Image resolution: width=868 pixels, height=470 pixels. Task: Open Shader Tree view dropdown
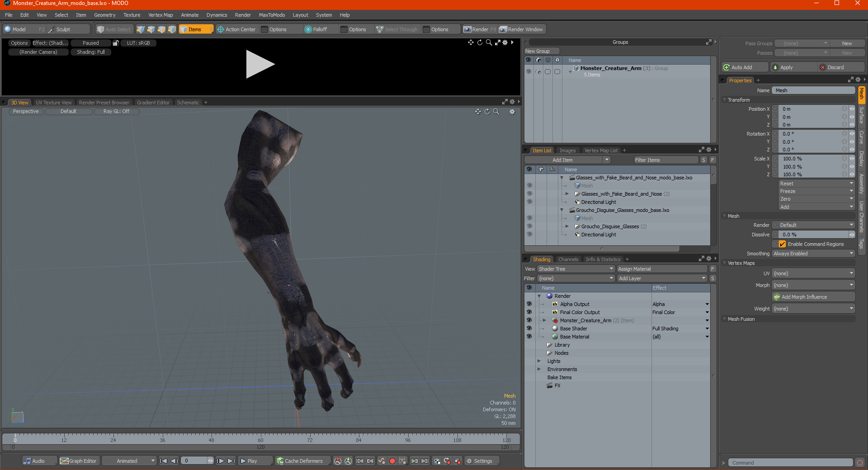tap(576, 269)
